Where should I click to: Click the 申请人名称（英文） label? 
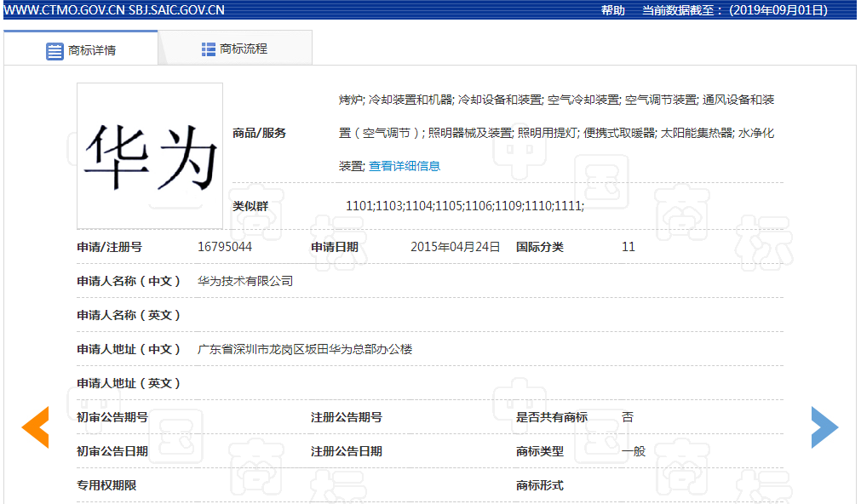click(129, 315)
